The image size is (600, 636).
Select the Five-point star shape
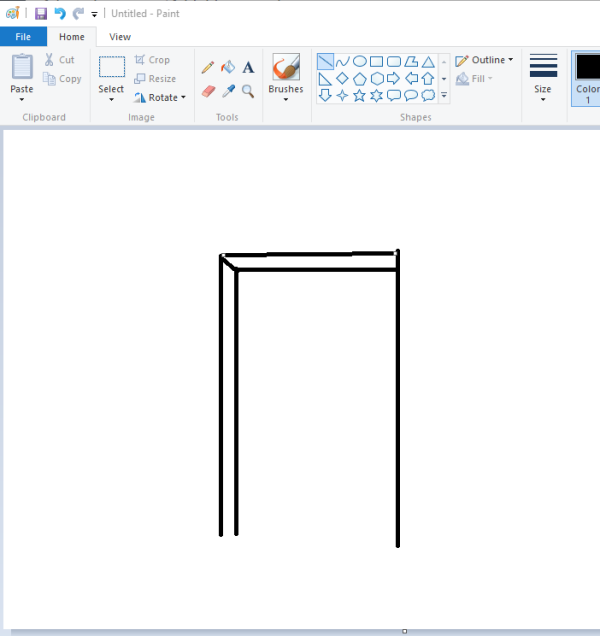point(360,96)
